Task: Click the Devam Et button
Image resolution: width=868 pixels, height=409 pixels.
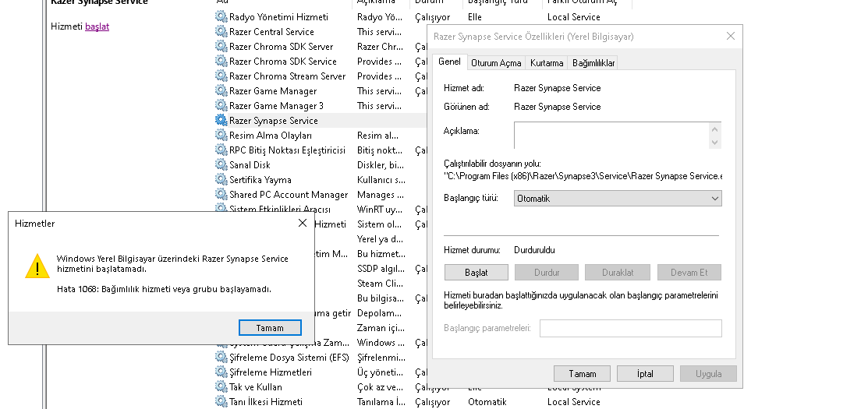Action: (689, 273)
